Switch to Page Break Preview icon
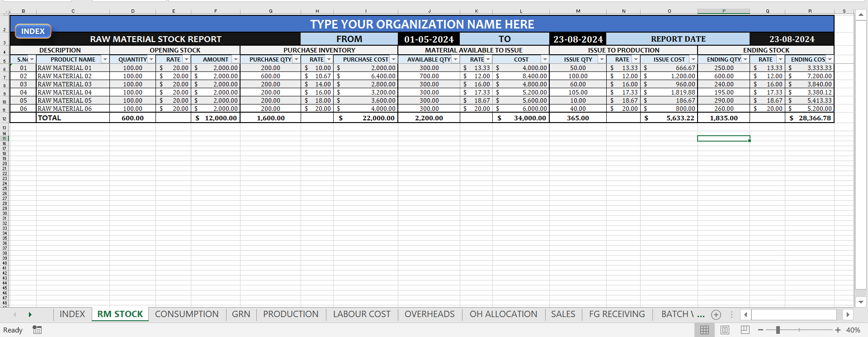This screenshot has height=337, width=868. (x=745, y=330)
